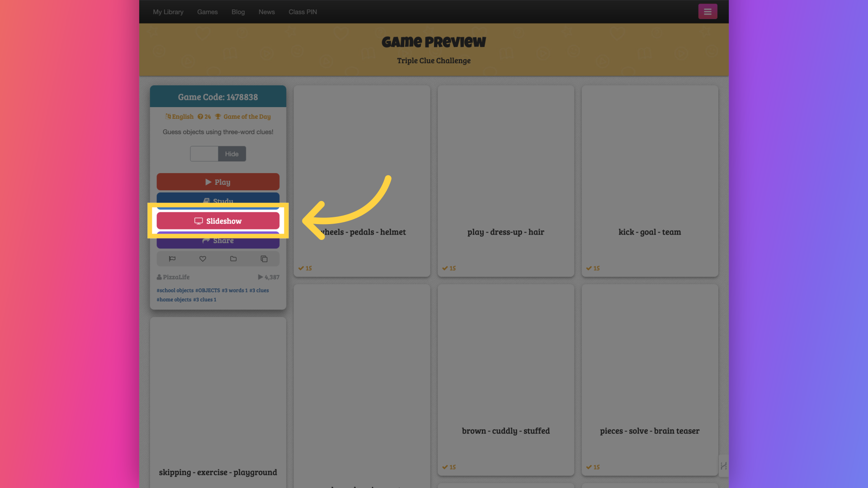The image size is (868, 488).
Task: Click the folder icon on game card
Action: (233, 258)
